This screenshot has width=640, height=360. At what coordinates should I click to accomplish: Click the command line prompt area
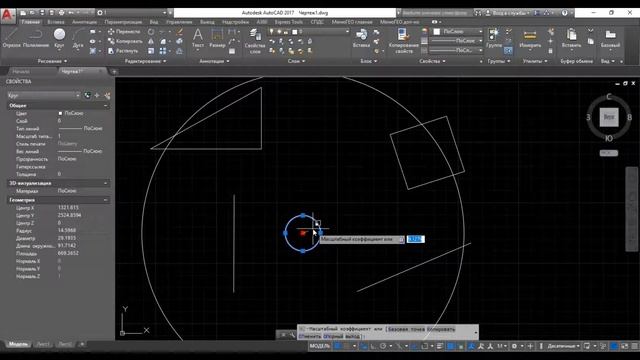388,333
